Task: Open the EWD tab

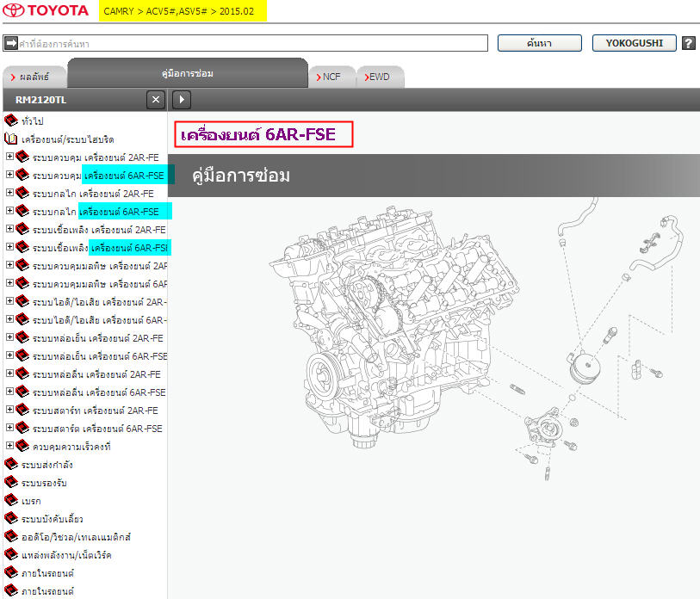Action: 381,77
